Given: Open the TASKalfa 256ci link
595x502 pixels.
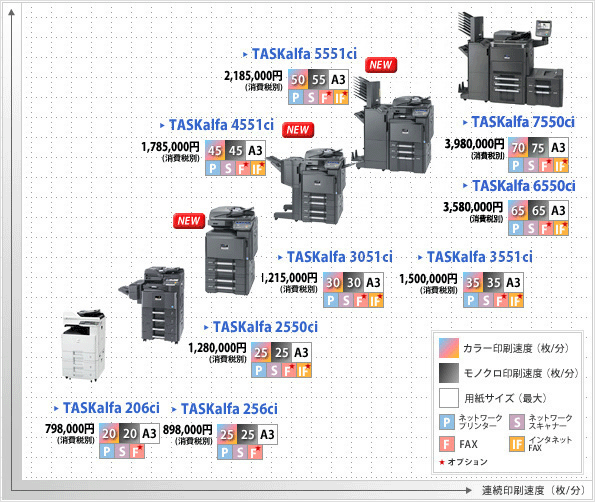Looking at the screenshot, I should tap(229, 409).
